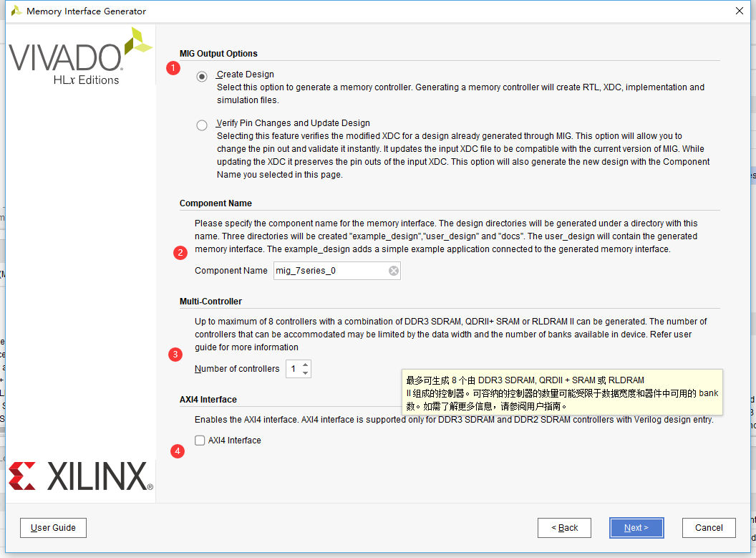Select Verify Pin Changes and Update Design
Image resolution: width=756 pixels, height=558 pixels.
coord(201,125)
